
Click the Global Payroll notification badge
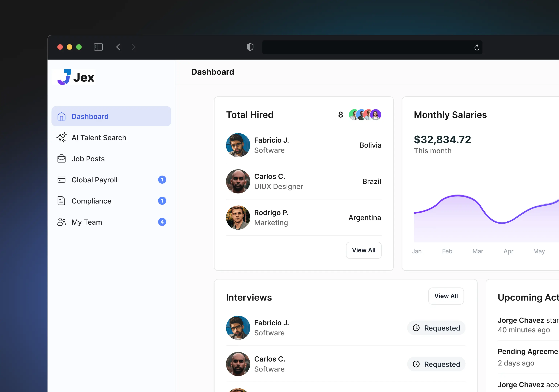coord(162,180)
